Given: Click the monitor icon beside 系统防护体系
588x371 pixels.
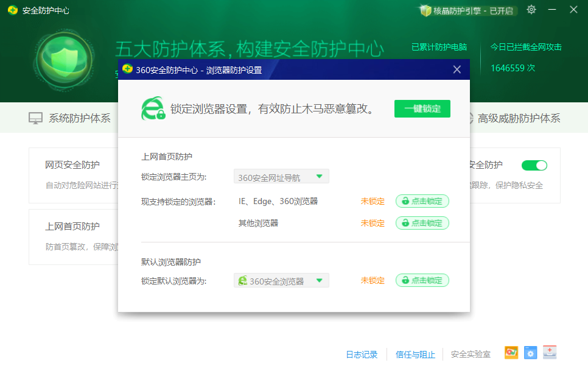Looking at the screenshot, I should 36,118.
